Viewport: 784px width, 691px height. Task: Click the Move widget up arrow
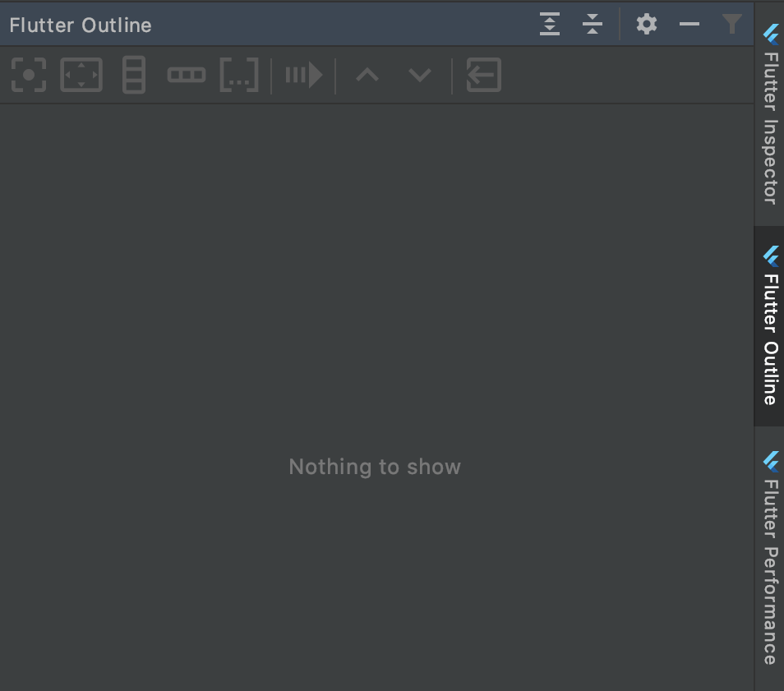click(367, 75)
